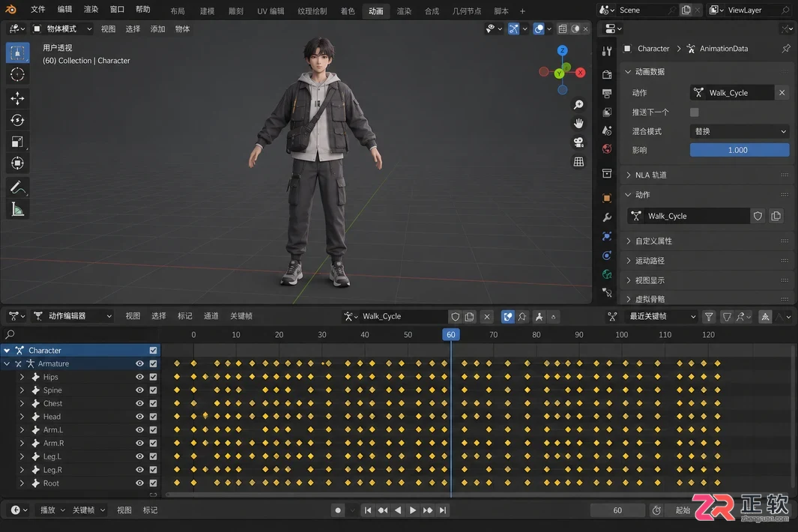Activate the Move tool

(17, 98)
